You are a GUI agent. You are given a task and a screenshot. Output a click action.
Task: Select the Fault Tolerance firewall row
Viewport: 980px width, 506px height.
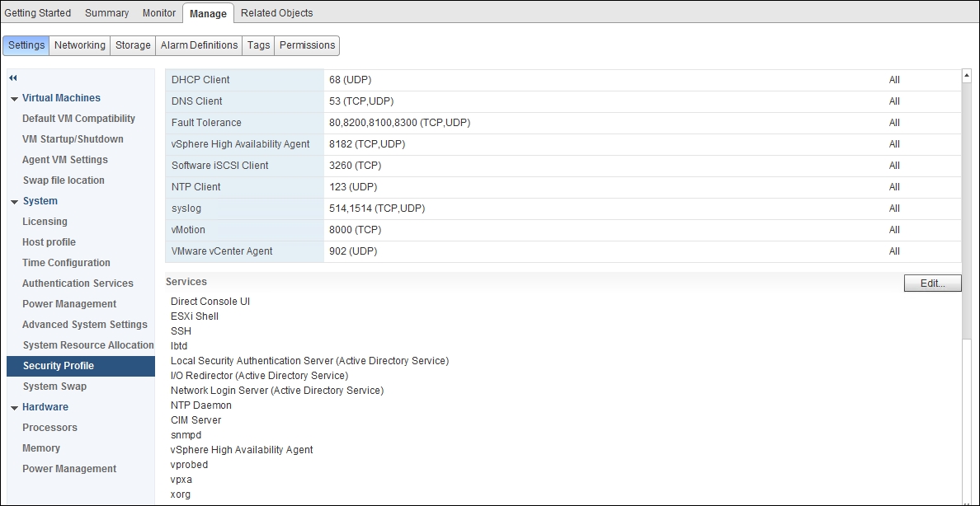(x=563, y=123)
